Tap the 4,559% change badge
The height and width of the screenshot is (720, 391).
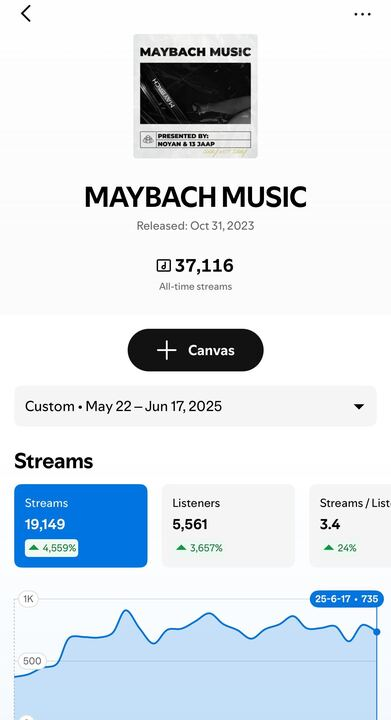51,548
